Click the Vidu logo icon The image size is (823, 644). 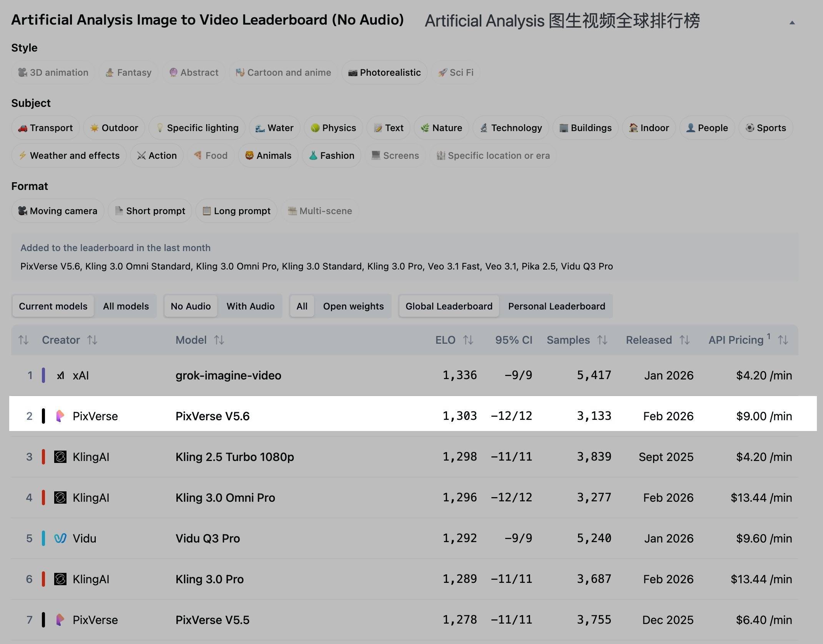pyautogui.click(x=60, y=538)
